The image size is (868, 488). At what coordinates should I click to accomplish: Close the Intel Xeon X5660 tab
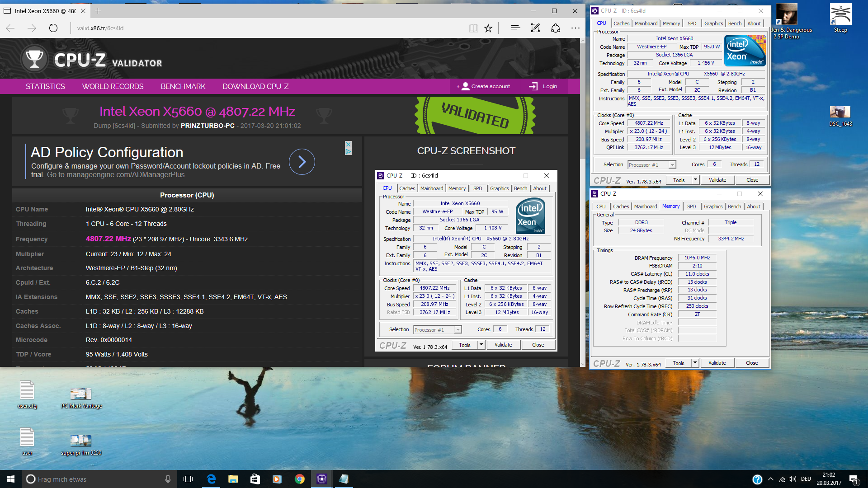coord(83,11)
